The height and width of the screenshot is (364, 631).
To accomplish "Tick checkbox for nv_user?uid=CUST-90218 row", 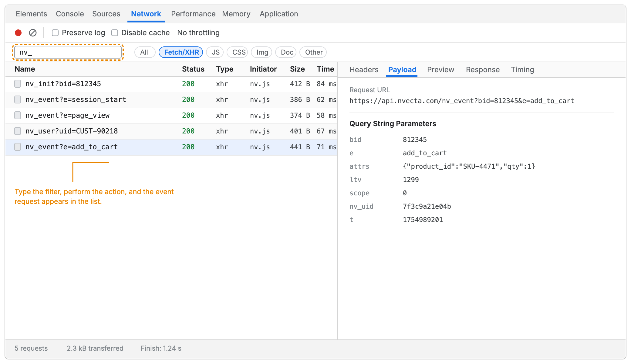I will click(18, 131).
